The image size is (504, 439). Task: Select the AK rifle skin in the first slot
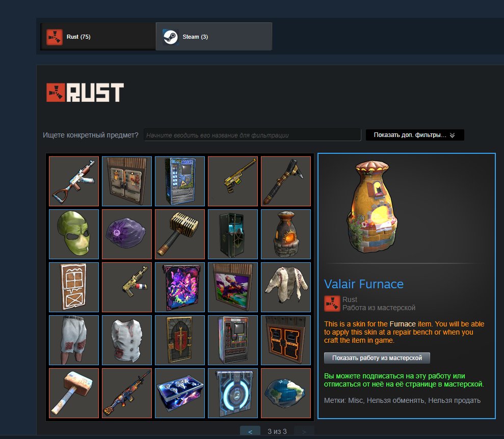(x=74, y=181)
